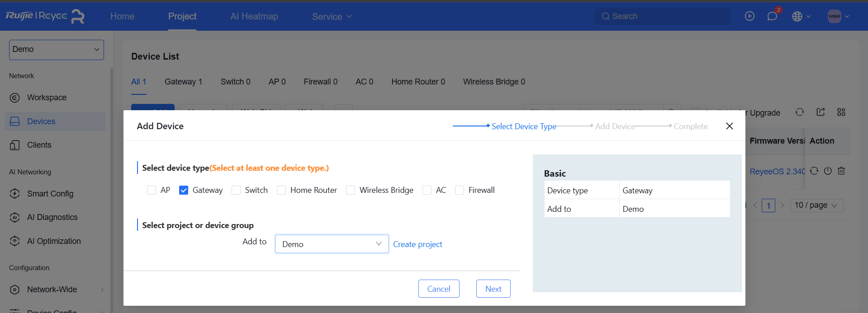Image resolution: width=868 pixels, height=313 pixels.
Task: Click the power reboot icon in Action column
Action: pyautogui.click(x=828, y=171)
